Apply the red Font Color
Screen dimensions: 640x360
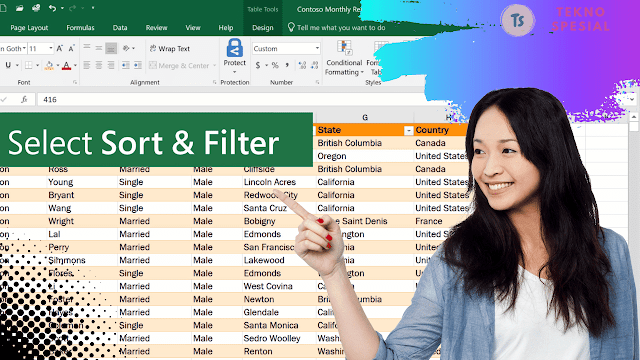coord(66,65)
